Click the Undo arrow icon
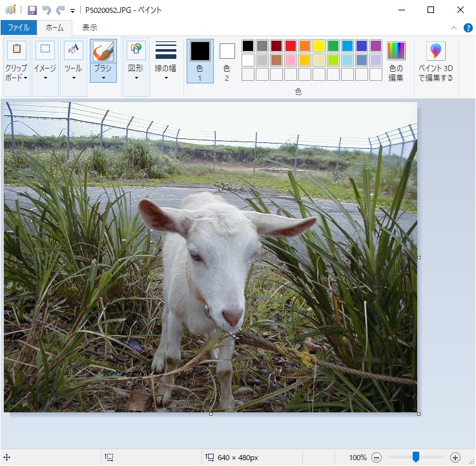 click(47, 10)
